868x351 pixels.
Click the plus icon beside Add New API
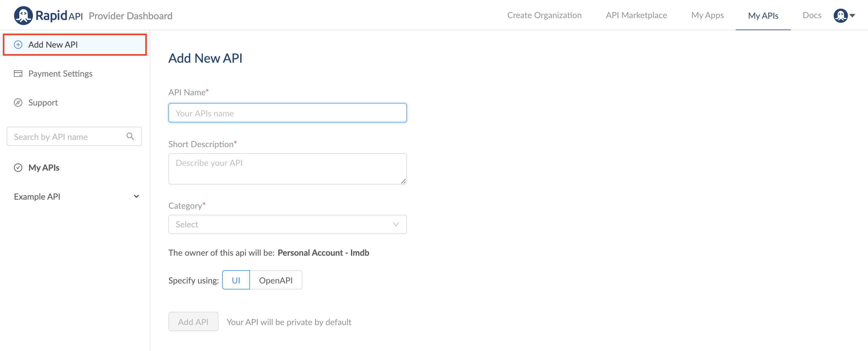pos(18,44)
